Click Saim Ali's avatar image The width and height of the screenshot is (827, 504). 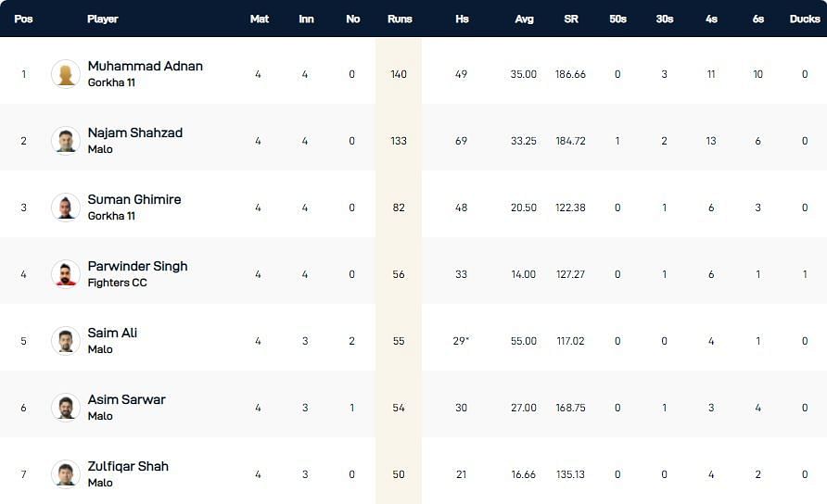pos(66,341)
